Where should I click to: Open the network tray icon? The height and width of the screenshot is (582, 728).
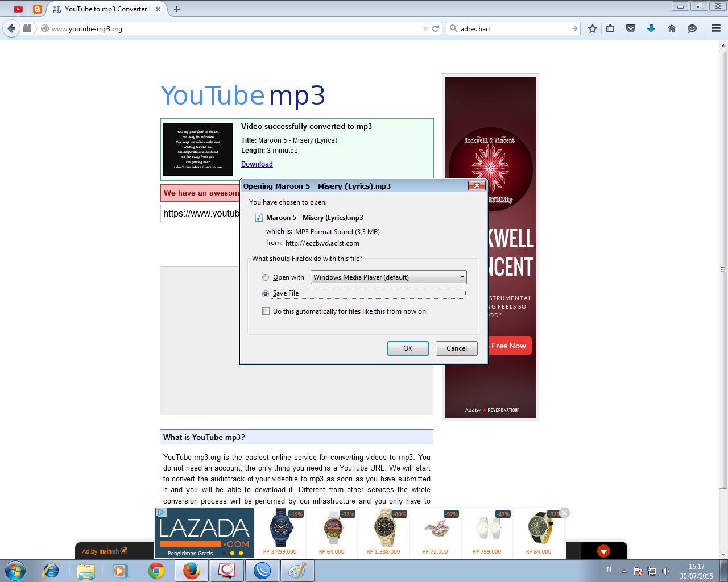pyautogui.click(x=652, y=571)
